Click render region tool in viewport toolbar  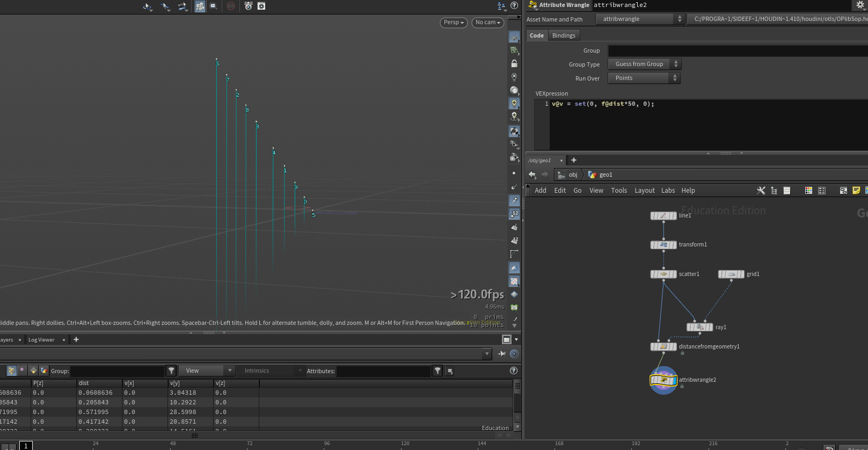pos(214,6)
